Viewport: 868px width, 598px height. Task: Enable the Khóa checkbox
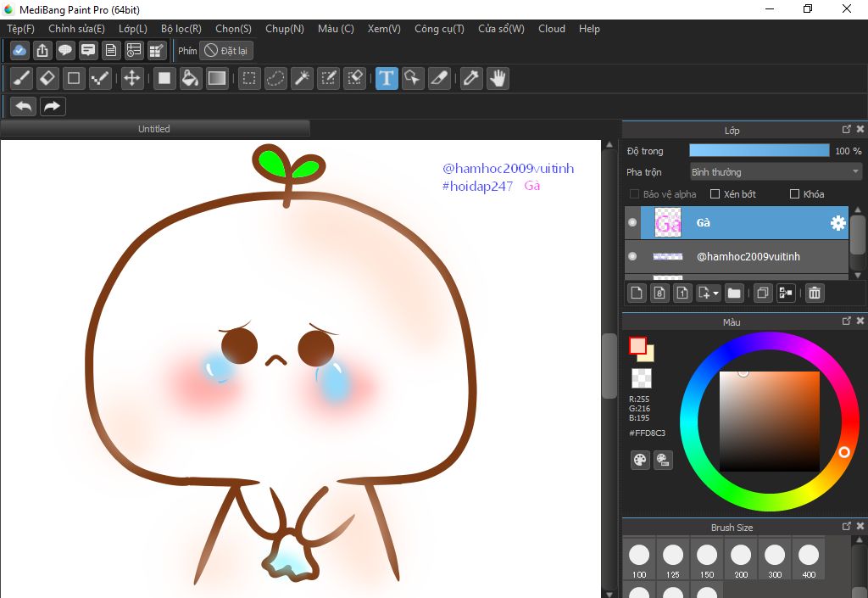[x=794, y=193]
